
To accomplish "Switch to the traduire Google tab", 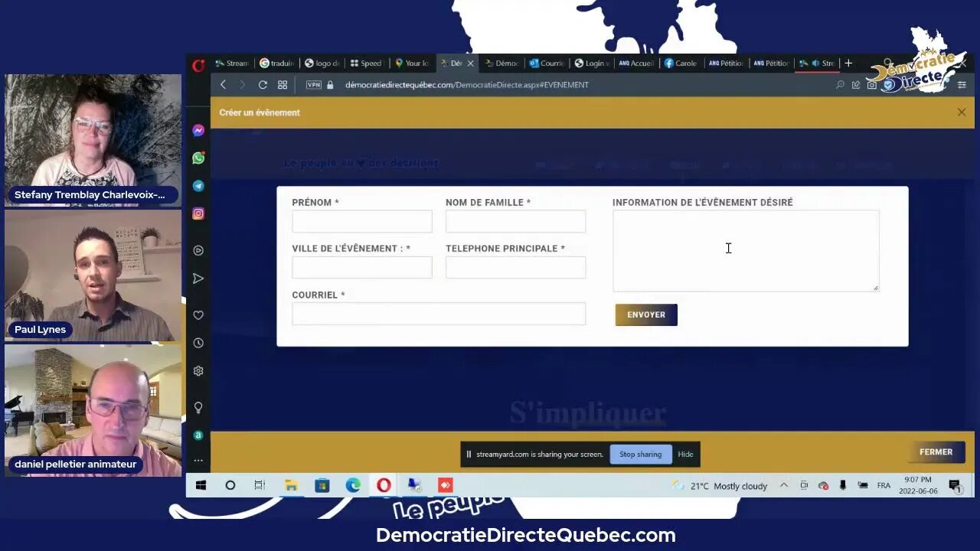I will click(276, 64).
